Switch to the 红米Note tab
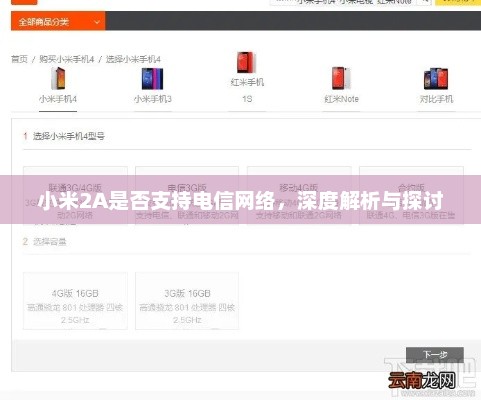Image resolution: width=481 pixels, height=400 pixels. 341,99
